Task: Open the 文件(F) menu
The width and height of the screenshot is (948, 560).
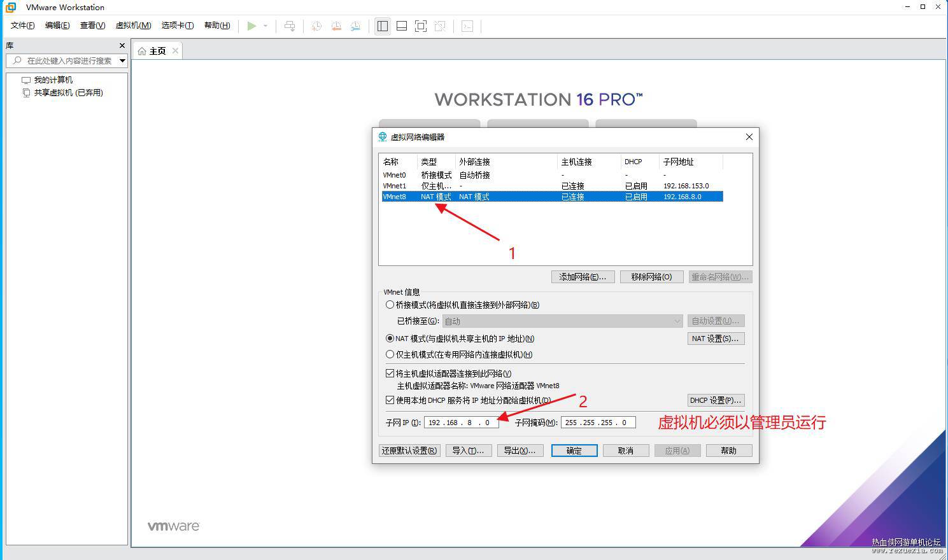Action: 22,25
